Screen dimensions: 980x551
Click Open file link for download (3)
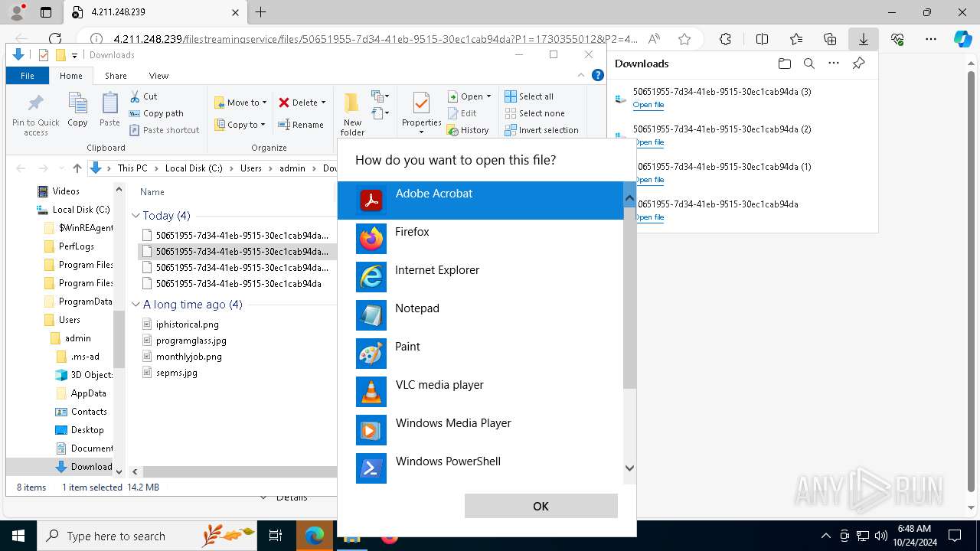(x=648, y=105)
